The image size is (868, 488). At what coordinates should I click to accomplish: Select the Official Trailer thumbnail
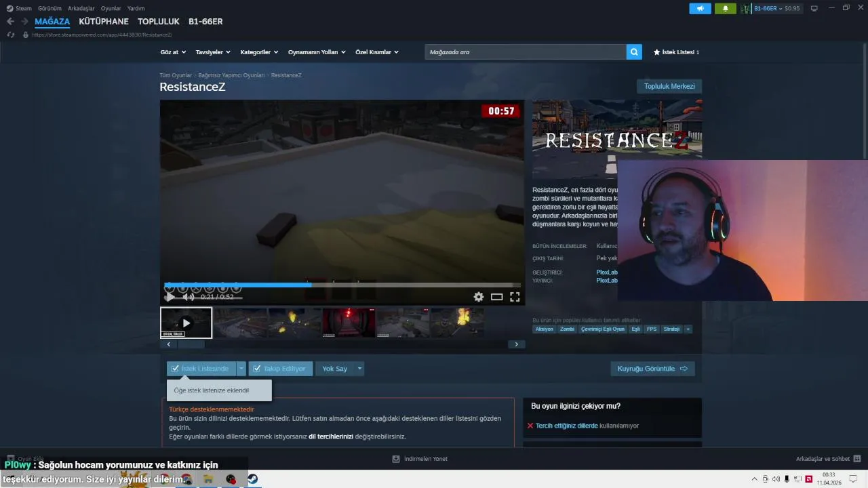[186, 323]
